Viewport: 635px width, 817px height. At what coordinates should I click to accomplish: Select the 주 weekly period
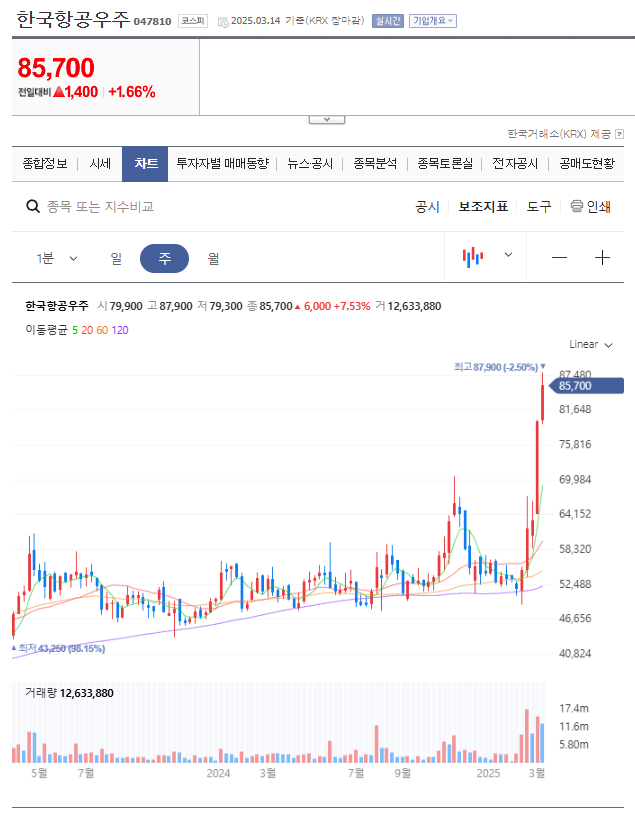(165, 258)
